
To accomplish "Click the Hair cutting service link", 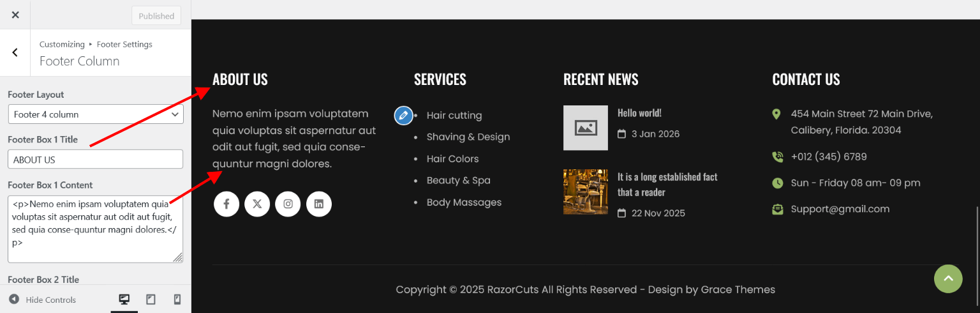I will click(454, 116).
